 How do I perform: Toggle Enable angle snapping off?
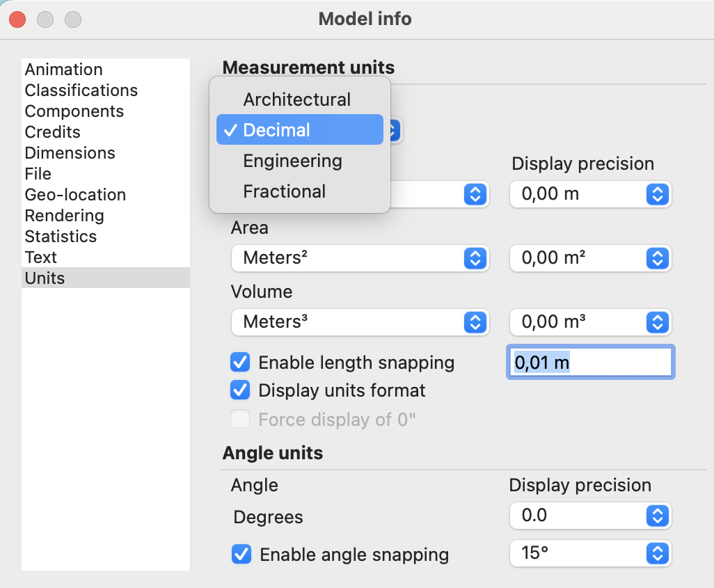click(x=240, y=555)
